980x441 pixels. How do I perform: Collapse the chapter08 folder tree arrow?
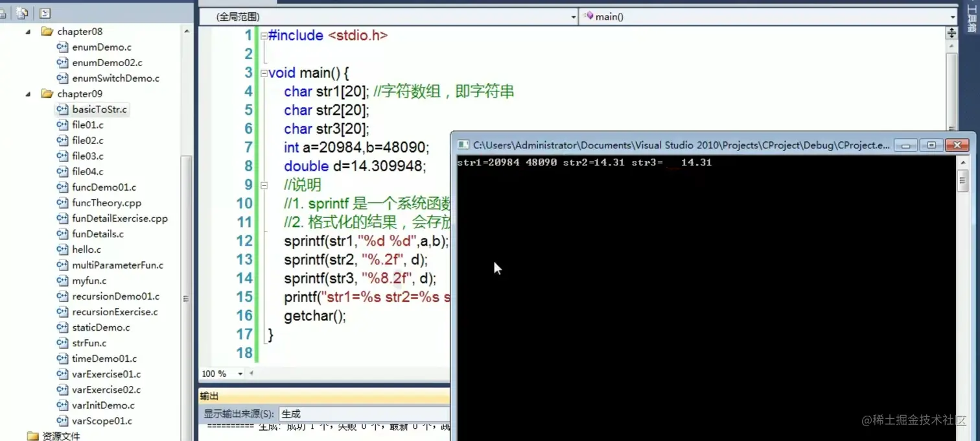[29, 31]
